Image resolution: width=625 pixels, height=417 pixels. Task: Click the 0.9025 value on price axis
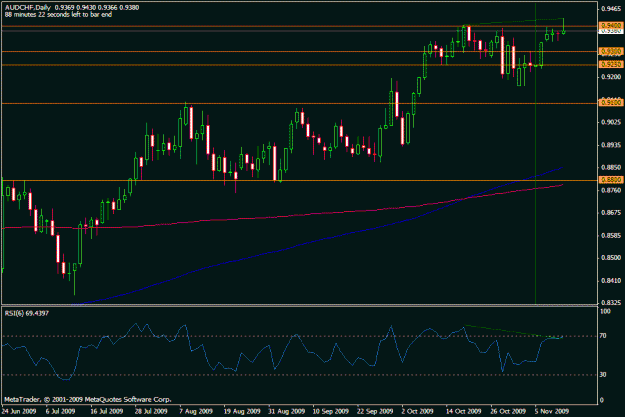point(611,122)
